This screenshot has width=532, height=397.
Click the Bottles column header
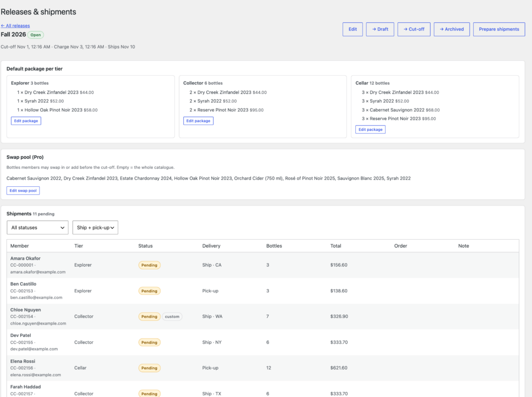[x=274, y=246]
